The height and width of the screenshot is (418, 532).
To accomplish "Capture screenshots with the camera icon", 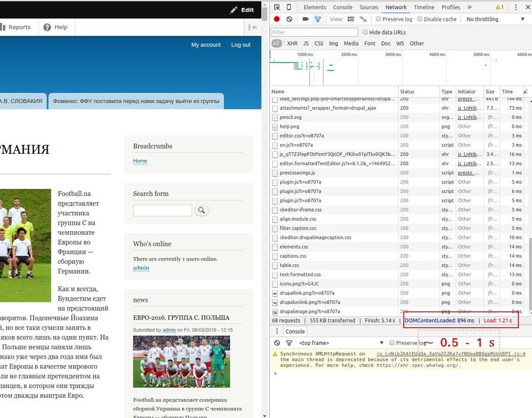I will [x=305, y=19].
